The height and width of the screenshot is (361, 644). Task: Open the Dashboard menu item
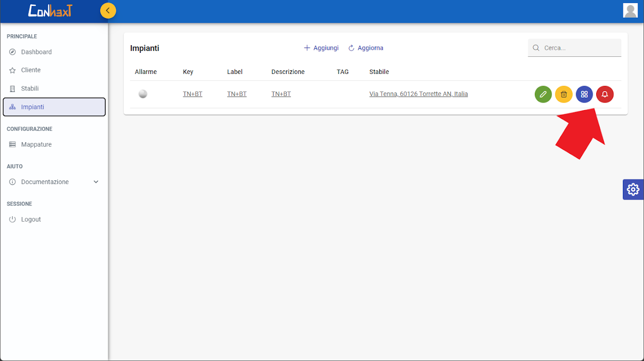pyautogui.click(x=36, y=52)
